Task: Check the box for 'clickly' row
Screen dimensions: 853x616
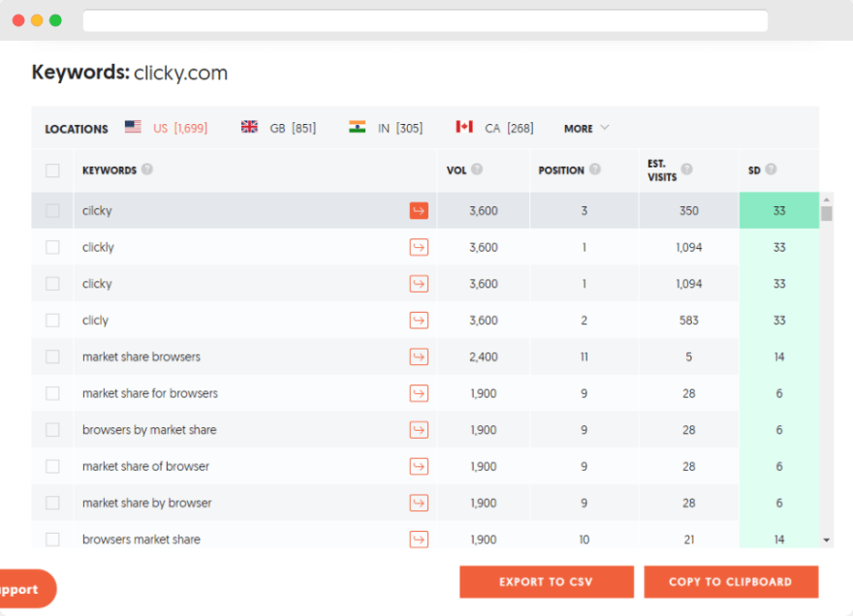Action: [52, 247]
